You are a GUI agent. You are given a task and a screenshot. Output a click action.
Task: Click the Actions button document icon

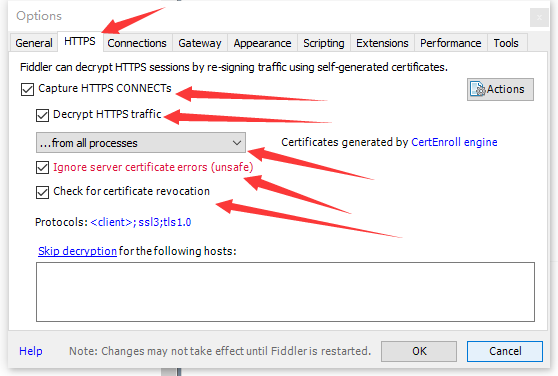478,89
